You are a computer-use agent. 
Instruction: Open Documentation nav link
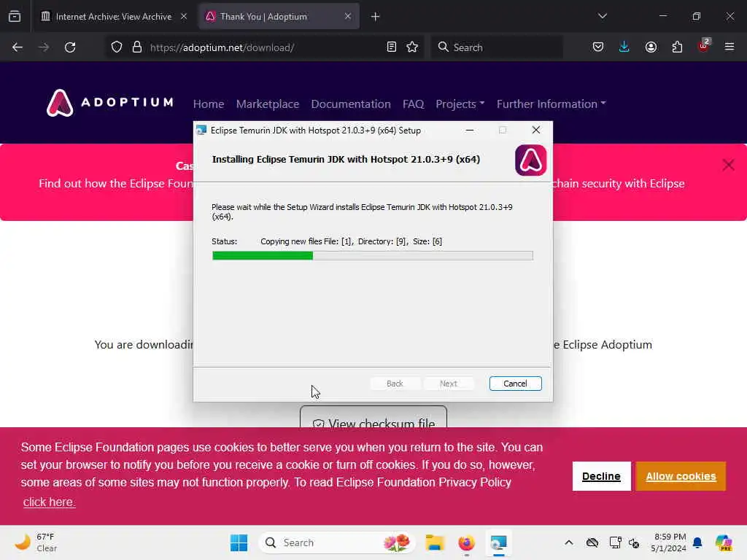point(351,104)
